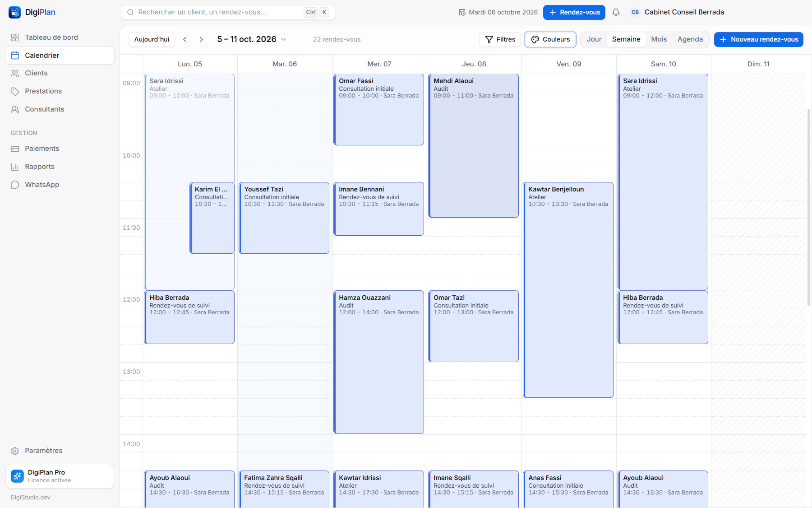This screenshot has width=812, height=508.
Task: Open the Rapports menu item
Action: (x=60, y=167)
